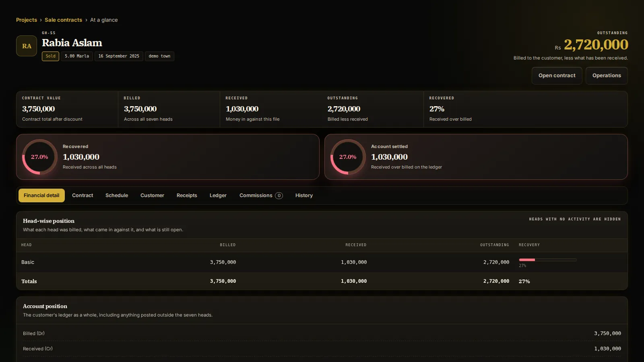The height and width of the screenshot is (362, 644).
Task: Click the Billed (Dr) row
Action: (322, 333)
